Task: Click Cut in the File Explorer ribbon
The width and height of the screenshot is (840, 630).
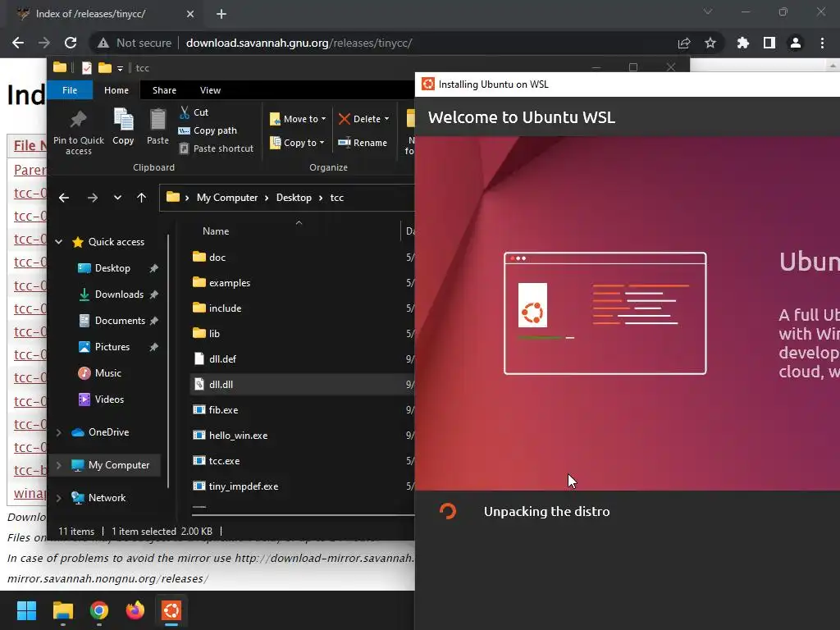Action: [x=194, y=112]
